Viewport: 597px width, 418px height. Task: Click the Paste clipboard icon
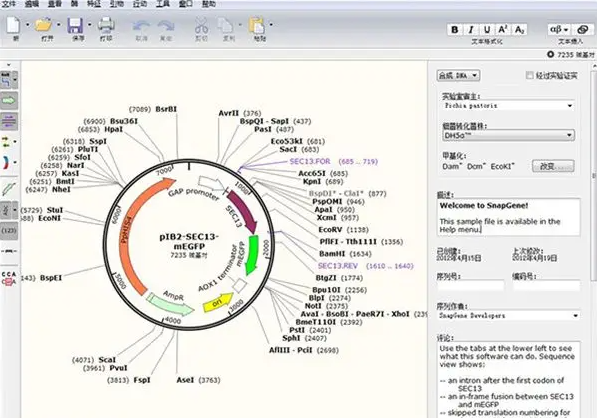[257, 25]
